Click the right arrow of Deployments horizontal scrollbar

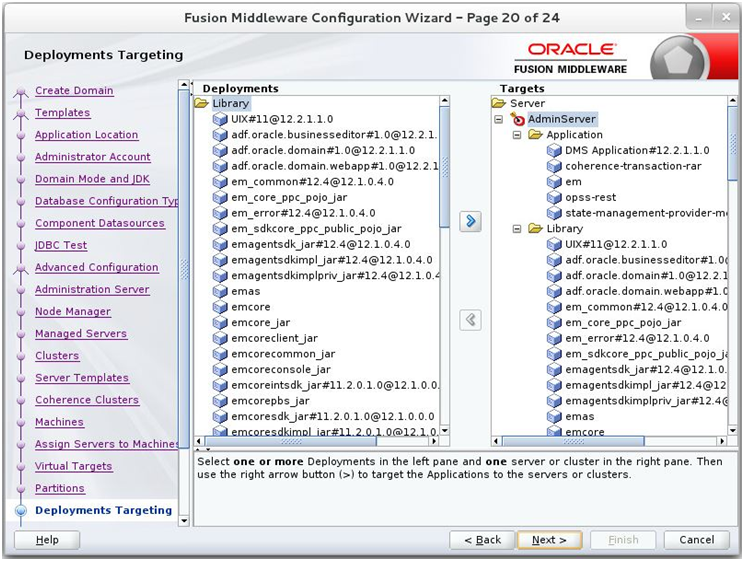coord(433,441)
